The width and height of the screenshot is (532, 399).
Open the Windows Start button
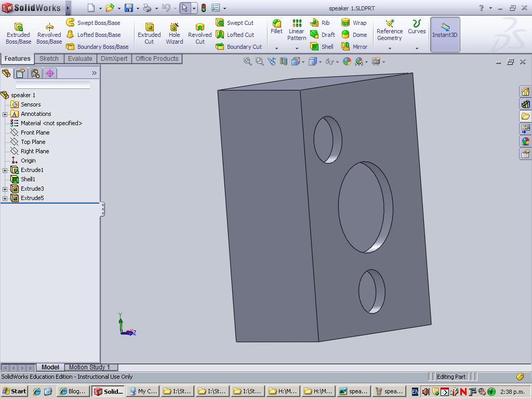[x=14, y=391]
